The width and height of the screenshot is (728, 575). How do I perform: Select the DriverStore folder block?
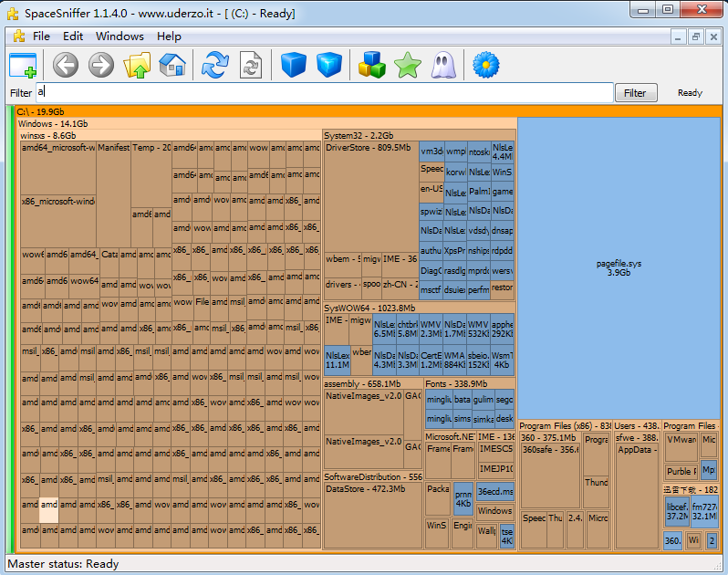click(369, 201)
